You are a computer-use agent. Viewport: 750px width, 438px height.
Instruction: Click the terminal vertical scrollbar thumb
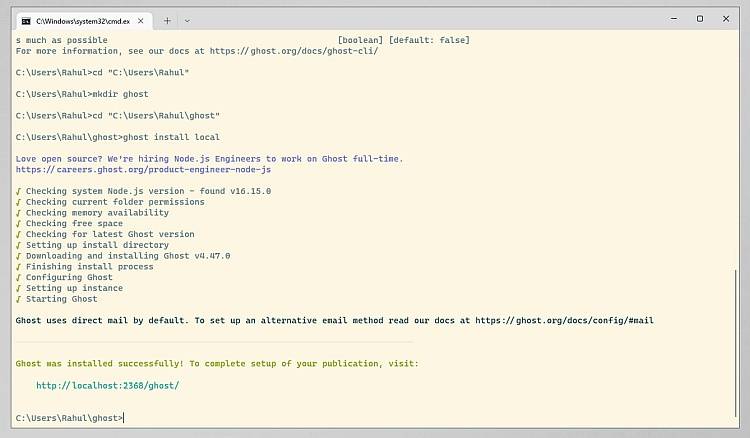coord(736,343)
